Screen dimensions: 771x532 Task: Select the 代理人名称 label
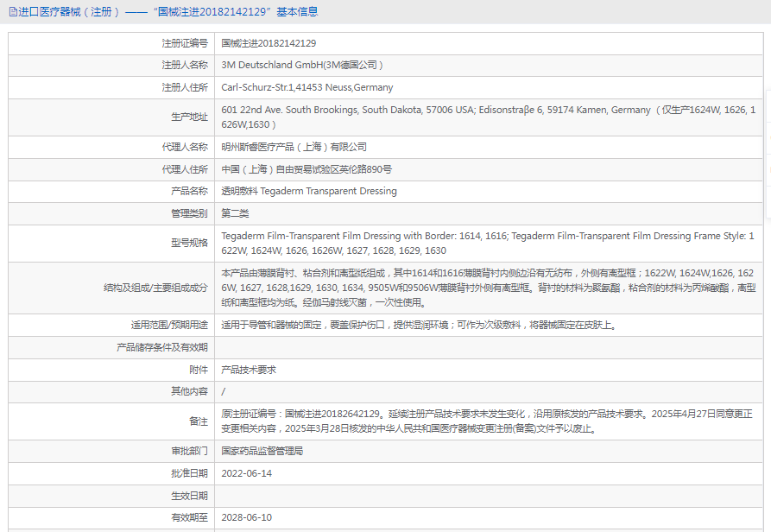click(x=185, y=147)
